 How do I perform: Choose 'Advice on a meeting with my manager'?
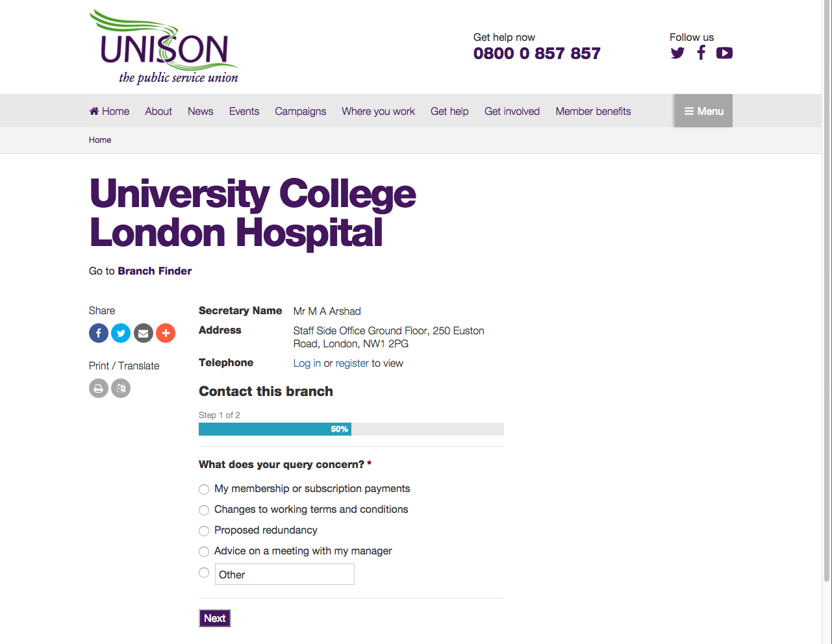[204, 552]
